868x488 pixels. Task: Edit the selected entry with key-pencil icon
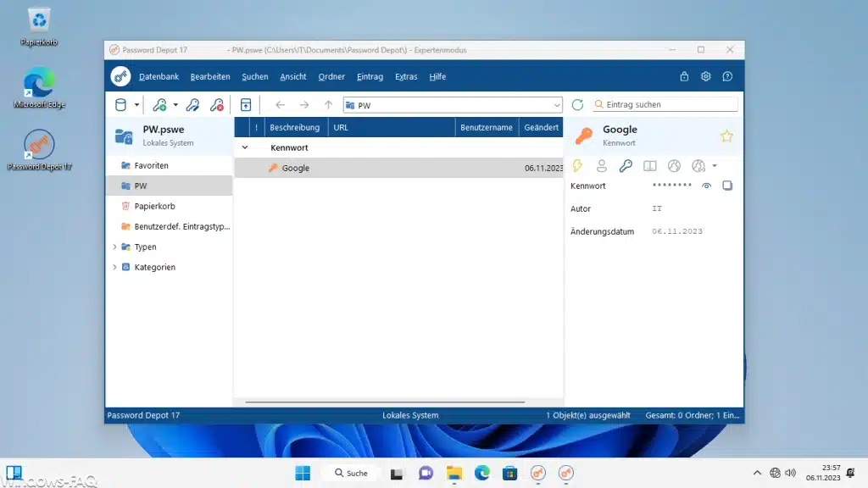[192, 104]
